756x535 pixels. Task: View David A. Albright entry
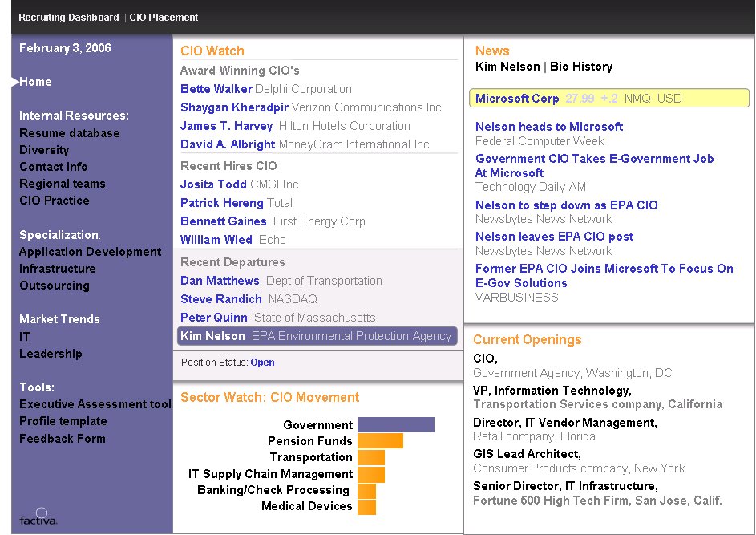[x=228, y=144]
